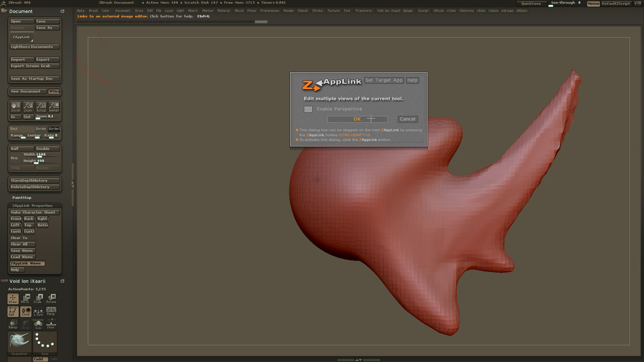Screen dimensions: 644x362
Task: Open the Material menu
Action: 223,11
